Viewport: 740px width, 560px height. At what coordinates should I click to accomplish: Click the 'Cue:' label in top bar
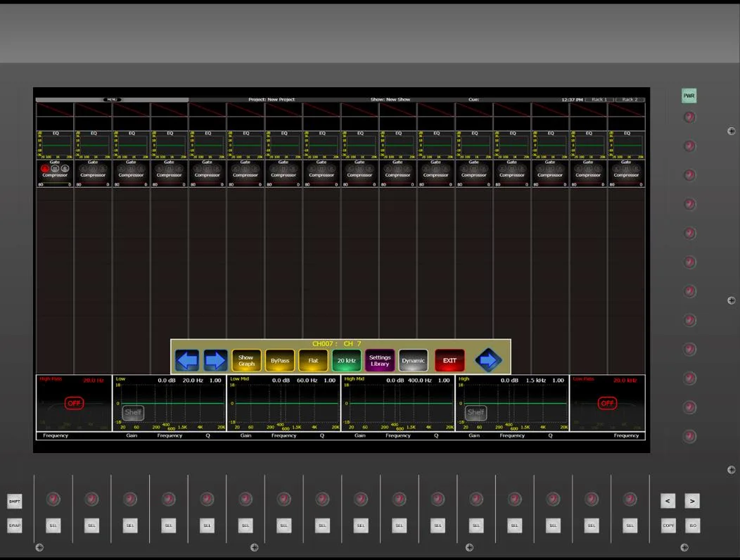pyautogui.click(x=474, y=100)
